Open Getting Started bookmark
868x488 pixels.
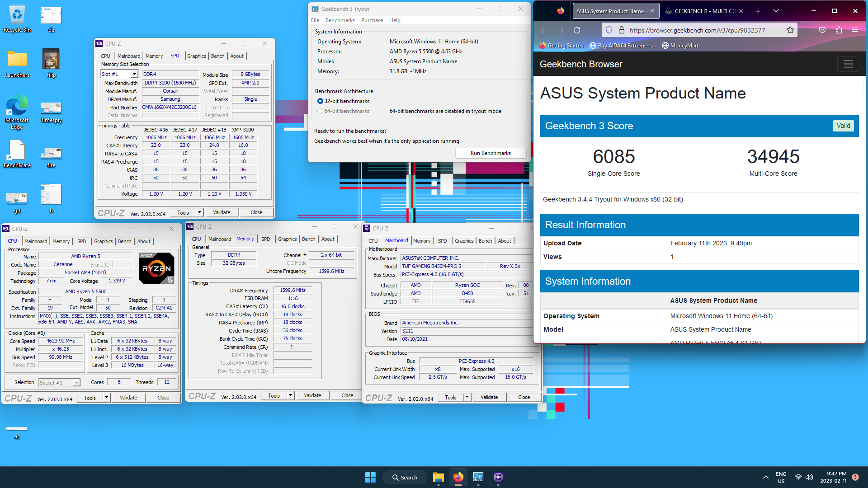(x=561, y=46)
